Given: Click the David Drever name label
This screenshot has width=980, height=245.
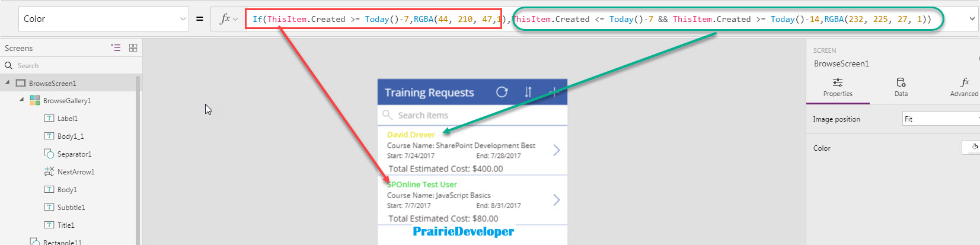Looking at the screenshot, I should [x=411, y=135].
